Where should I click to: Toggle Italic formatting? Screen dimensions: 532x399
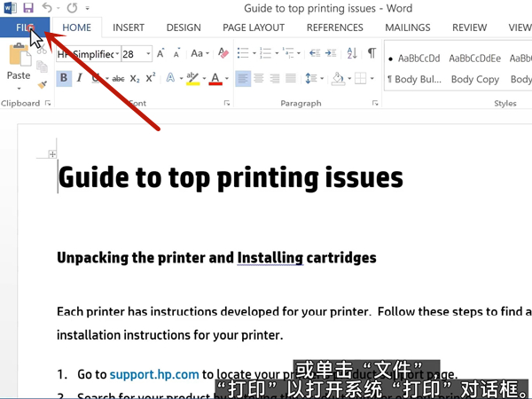coord(80,79)
